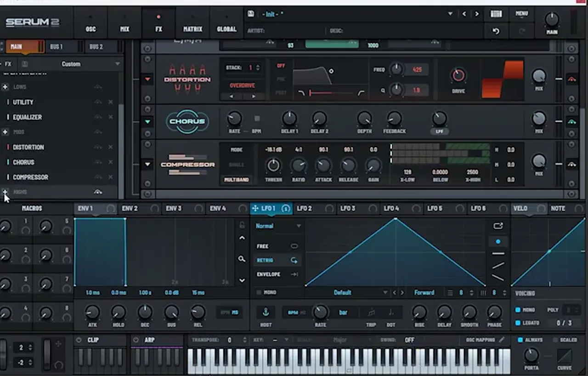Click the LFO shape export icon

pos(498,226)
